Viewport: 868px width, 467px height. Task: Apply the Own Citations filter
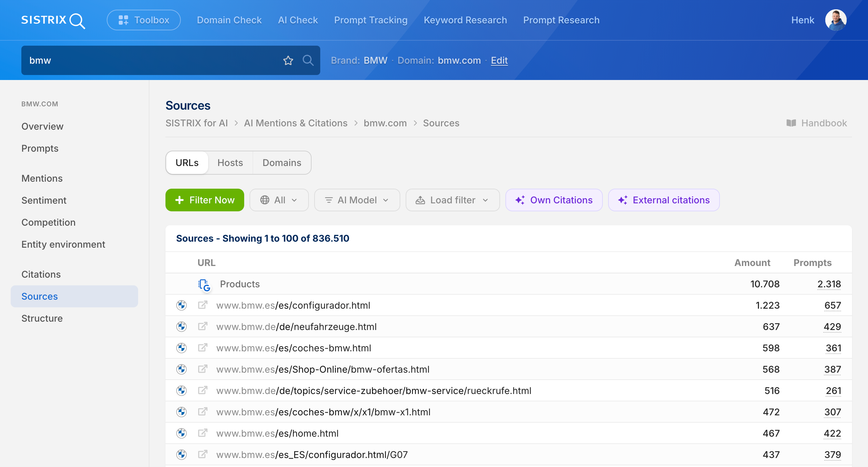(x=554, y=200)
